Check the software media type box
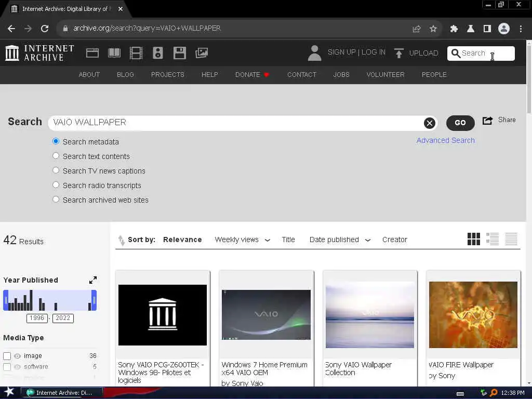Viewport: 532px width, 399px height. click(7, 367)
